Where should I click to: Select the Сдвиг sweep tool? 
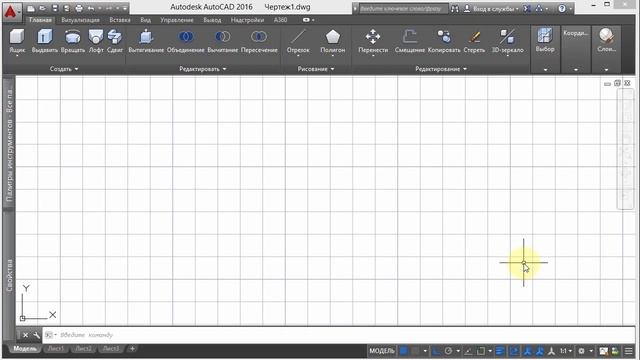(x=115, y=41)
